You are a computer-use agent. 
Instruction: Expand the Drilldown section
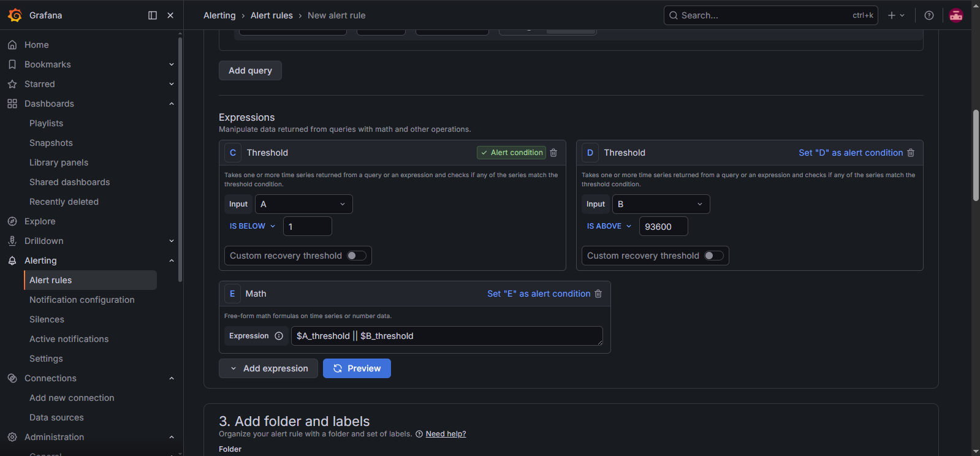[x=172, y=241]
